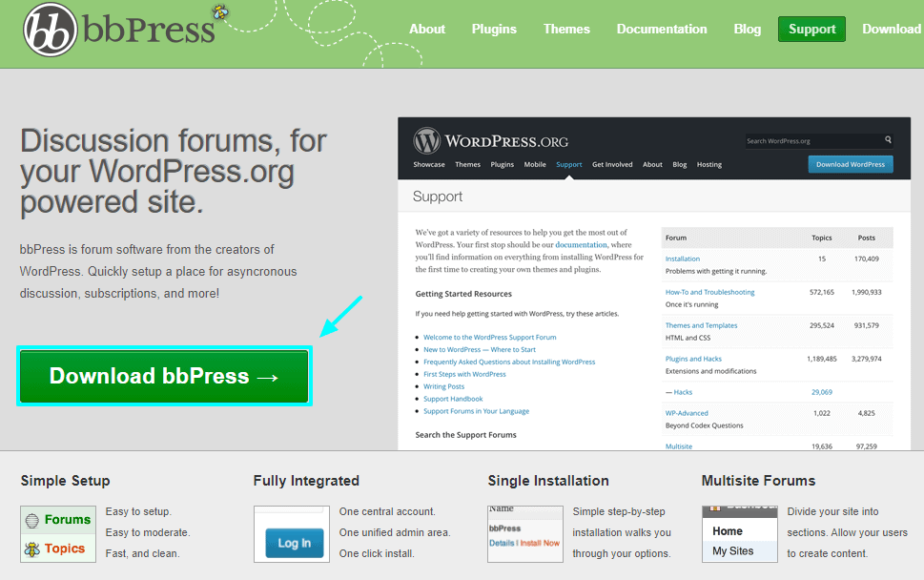Click the Posts column header in forum table
924x580 pixels.
coord(866,238)
